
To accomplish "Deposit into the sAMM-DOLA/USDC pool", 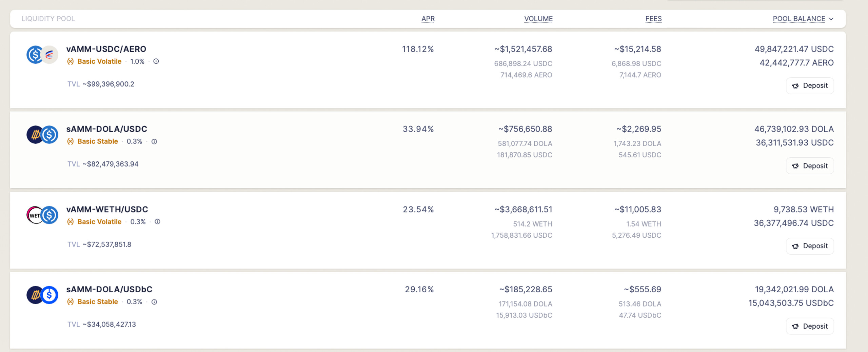I will (810, 166).
